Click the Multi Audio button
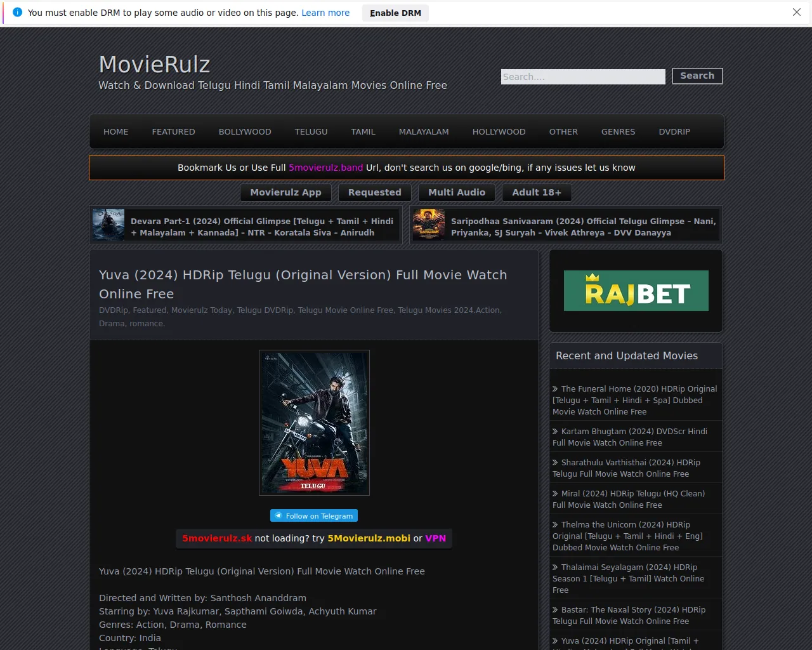 (x=457, y=192)
